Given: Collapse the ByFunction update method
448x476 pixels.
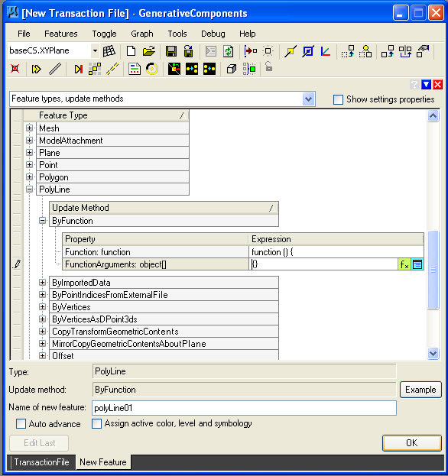Looking at the screenshot, I should tap(43, 221).
